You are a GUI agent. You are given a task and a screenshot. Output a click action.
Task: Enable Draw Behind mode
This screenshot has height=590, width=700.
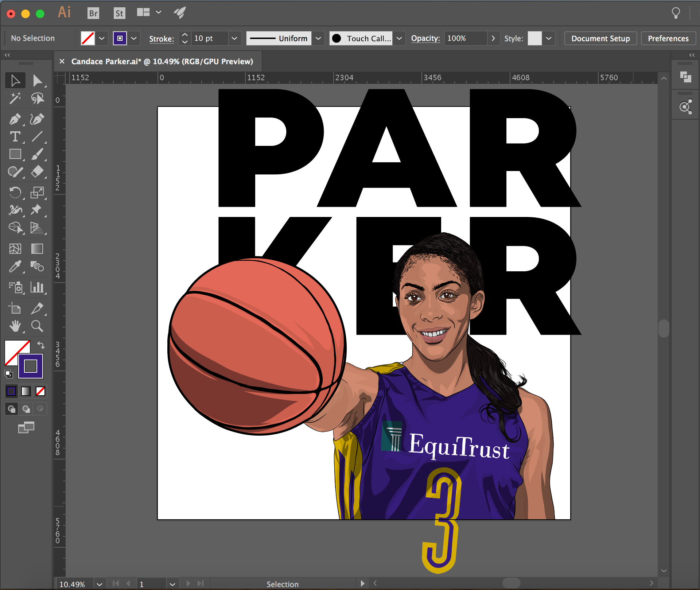(26, 409)
